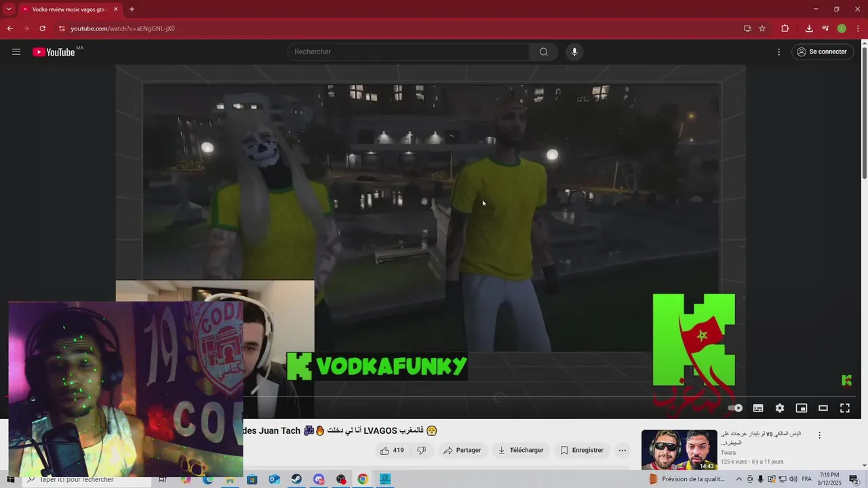This screenshot has width=868, height=488.
Task: Open Chrome tab search dropdown
Action: [x=9, y=9]
